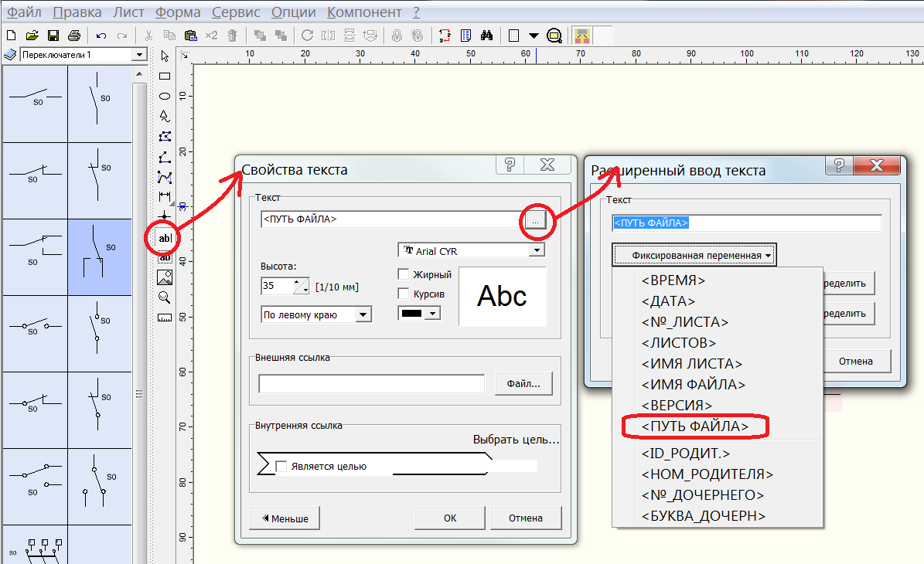Open the По левому краю alignment dropdown
This screenshot has width=924, height=564.
[363, 314]
